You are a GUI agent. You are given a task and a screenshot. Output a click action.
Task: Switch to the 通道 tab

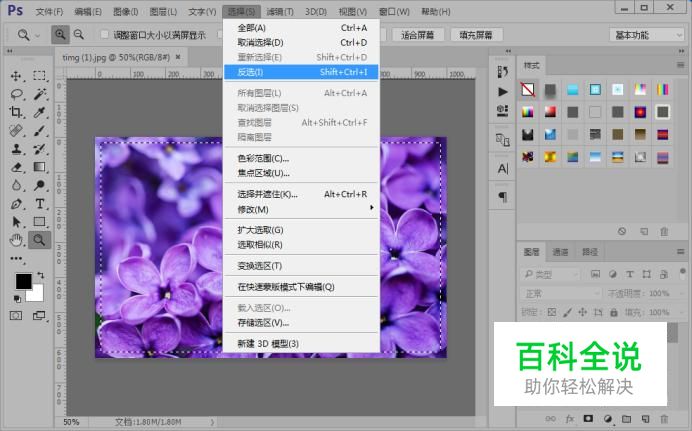[561, 252]
